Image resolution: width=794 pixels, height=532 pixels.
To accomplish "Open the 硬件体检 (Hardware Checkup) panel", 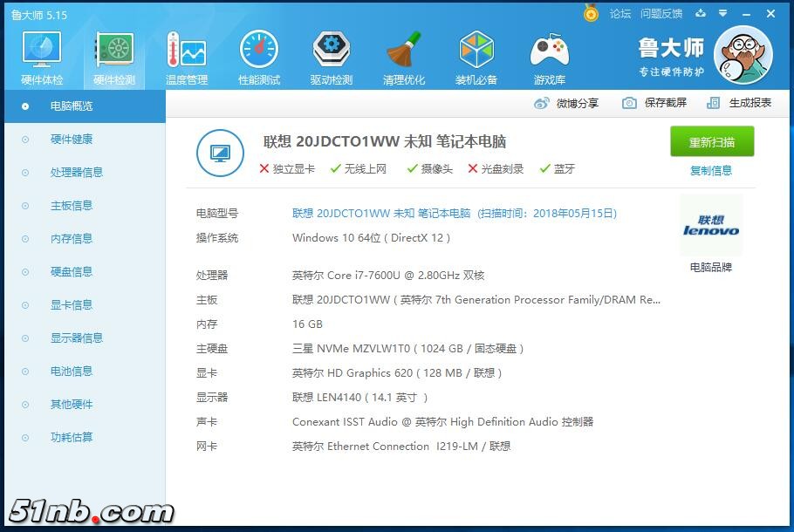I will 40,55.
